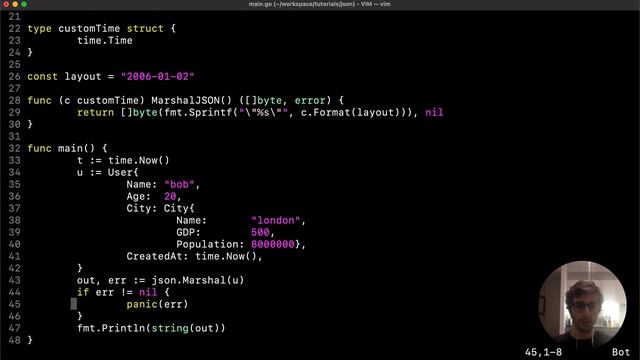Click the yellow minimize window button
640x360 pixels.
[15, 4]
